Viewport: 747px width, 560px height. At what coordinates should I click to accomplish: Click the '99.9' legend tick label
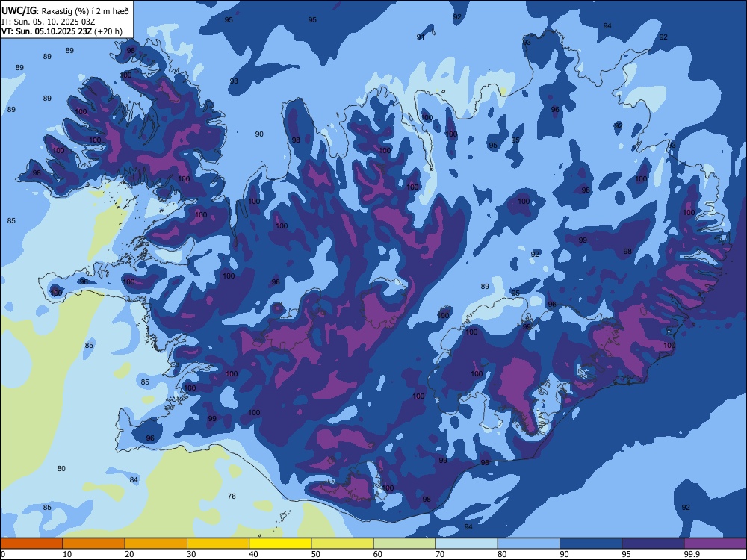point(691,554)
